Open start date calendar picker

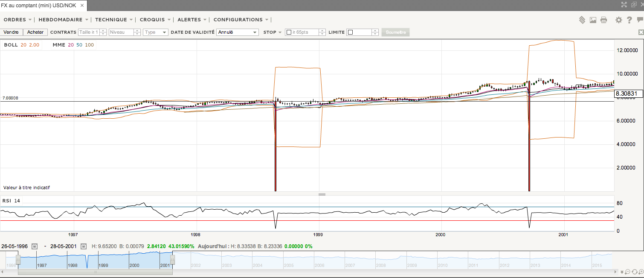[x=35, y=246]
